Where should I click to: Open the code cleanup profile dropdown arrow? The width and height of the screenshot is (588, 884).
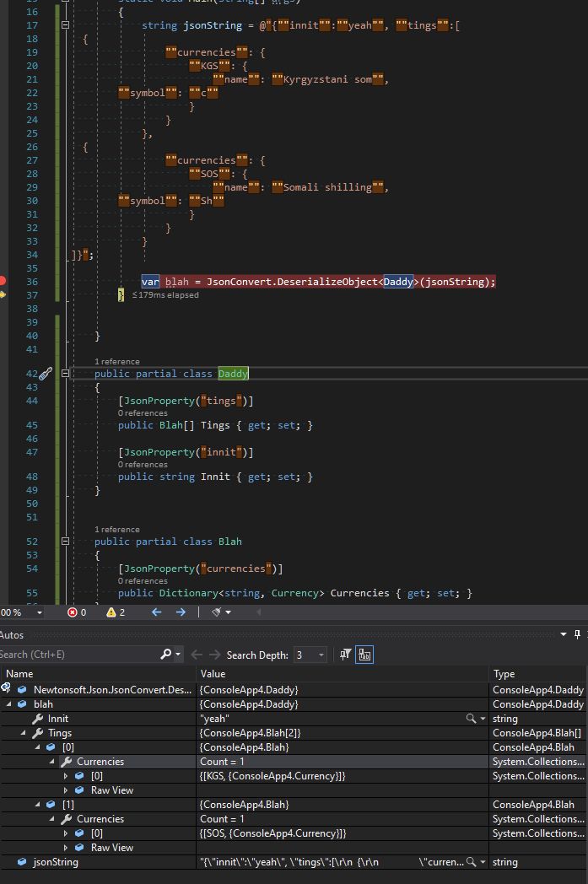(x=228, y=612)
